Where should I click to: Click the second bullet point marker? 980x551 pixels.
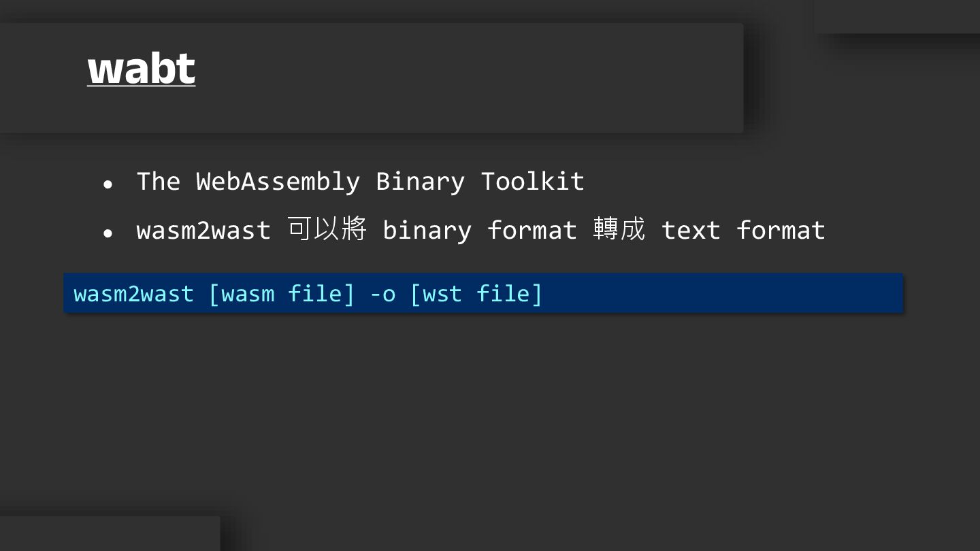108,233
